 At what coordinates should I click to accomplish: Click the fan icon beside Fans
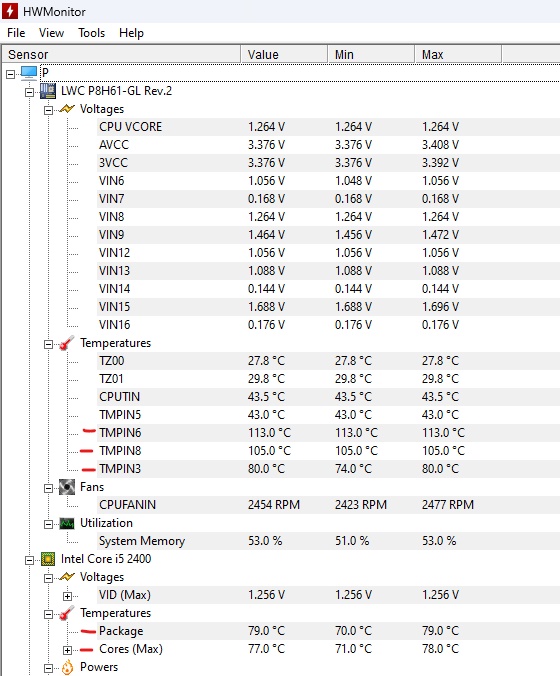click(67, 487)
